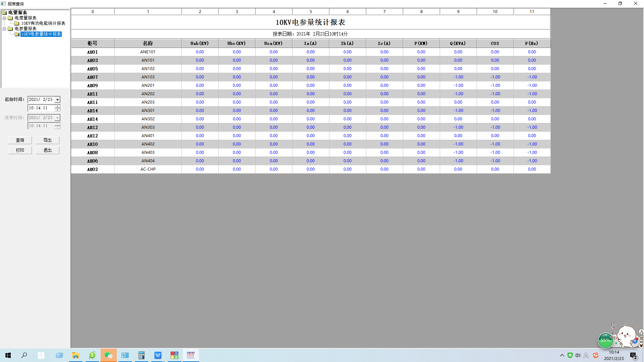644x362 pixels.
Task: Select the red barcode report app in taskbar
Action: [x=191, y=355]
